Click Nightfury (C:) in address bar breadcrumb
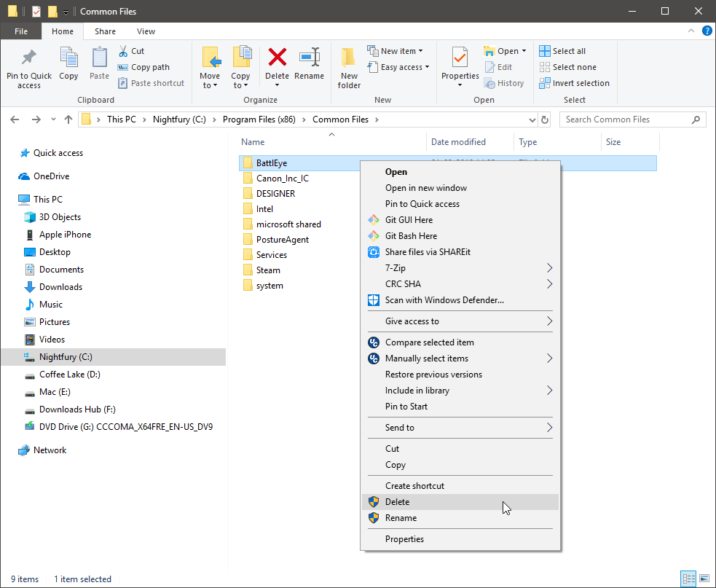This screenshot has width=716, height=588. (179, 119)
